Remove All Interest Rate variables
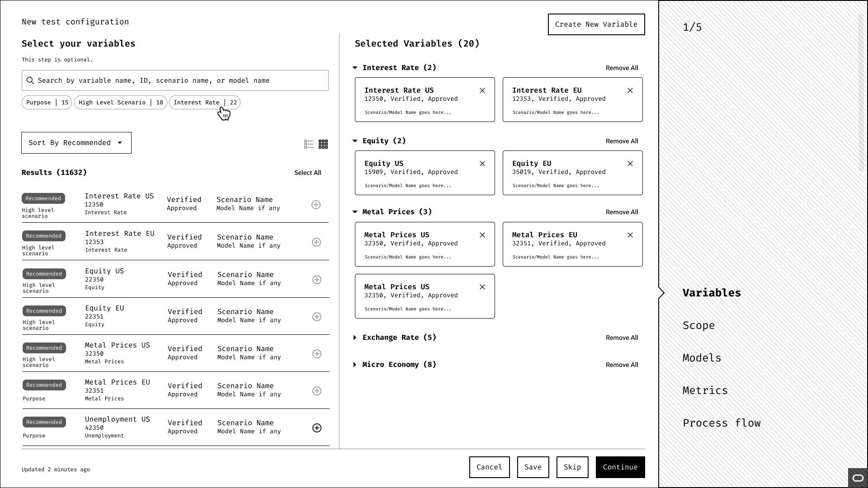Screen dimensions: 868x488 coord(622,68)
